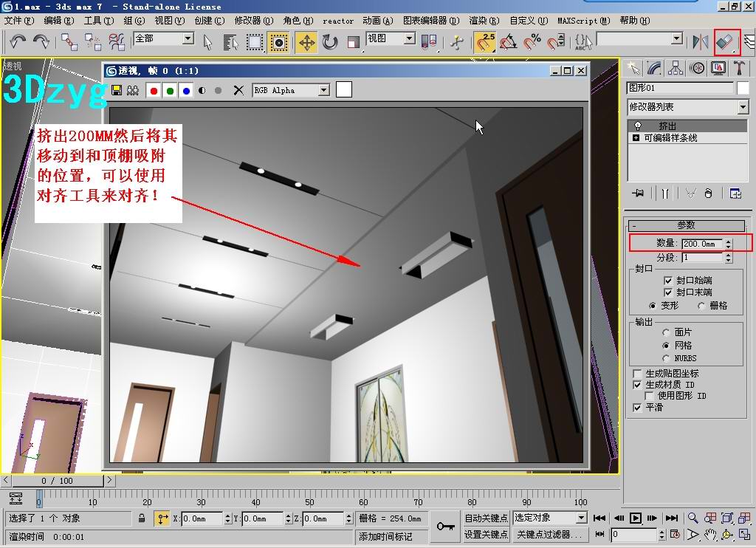Open the Hierarchy command panel tab
Image resolution: width=756 pixels, height=548 pixels.
click(x=676, y=69)
